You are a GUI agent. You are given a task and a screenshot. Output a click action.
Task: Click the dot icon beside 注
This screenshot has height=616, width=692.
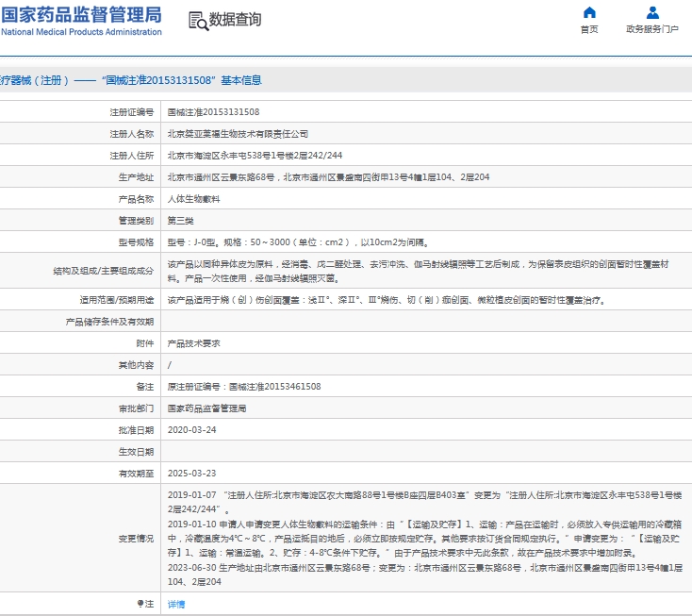(140, 603)
